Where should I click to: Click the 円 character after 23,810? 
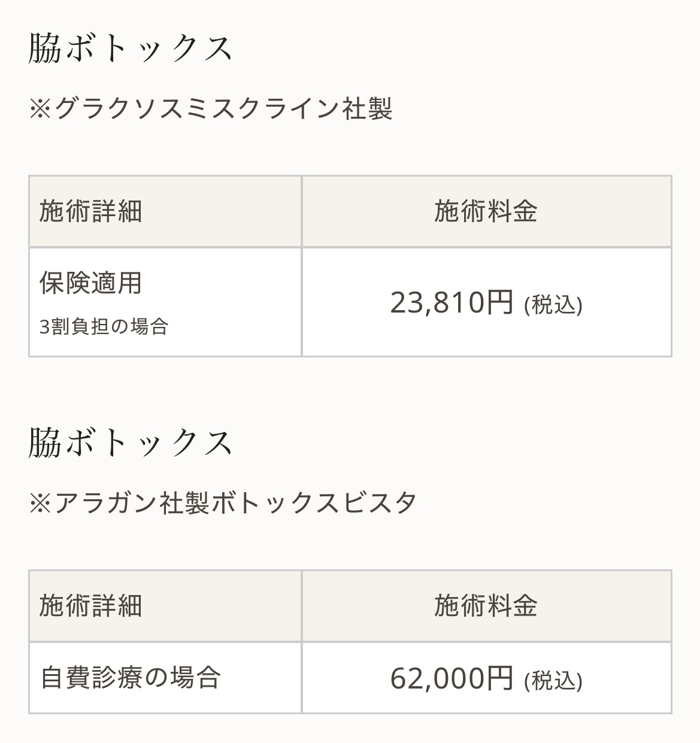pyautogui.click(x=499, y=302)
